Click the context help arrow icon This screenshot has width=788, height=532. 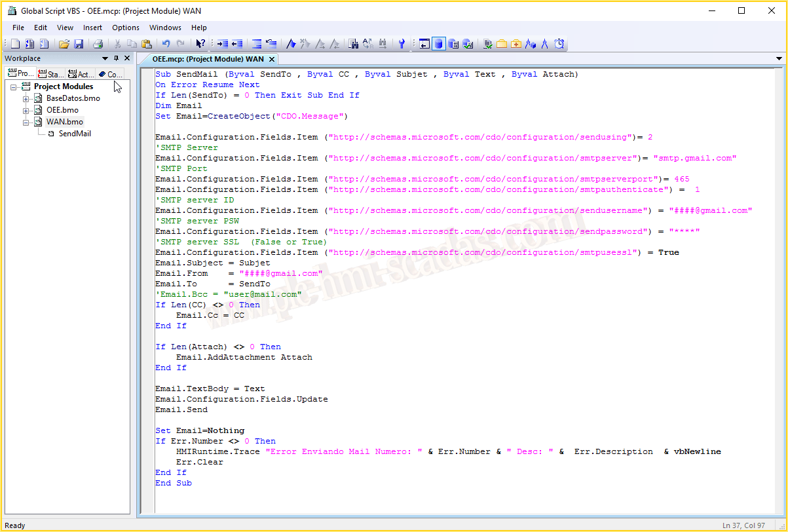coord(200,44)
